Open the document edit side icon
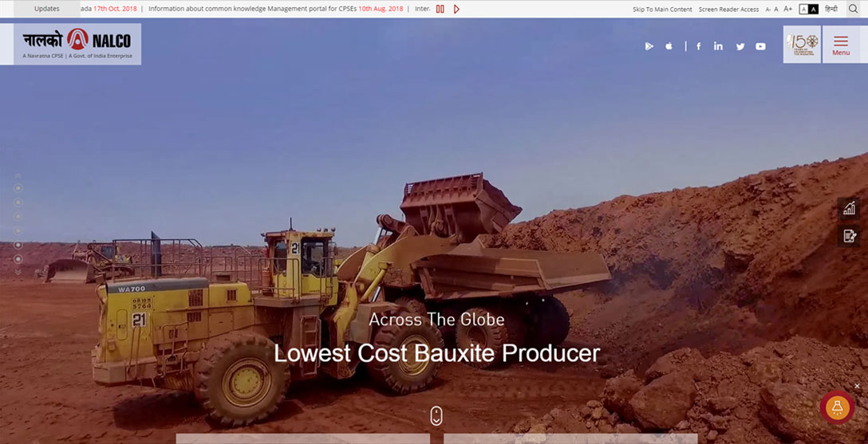Screen dimensions: 868x444 tap(849, 236)
